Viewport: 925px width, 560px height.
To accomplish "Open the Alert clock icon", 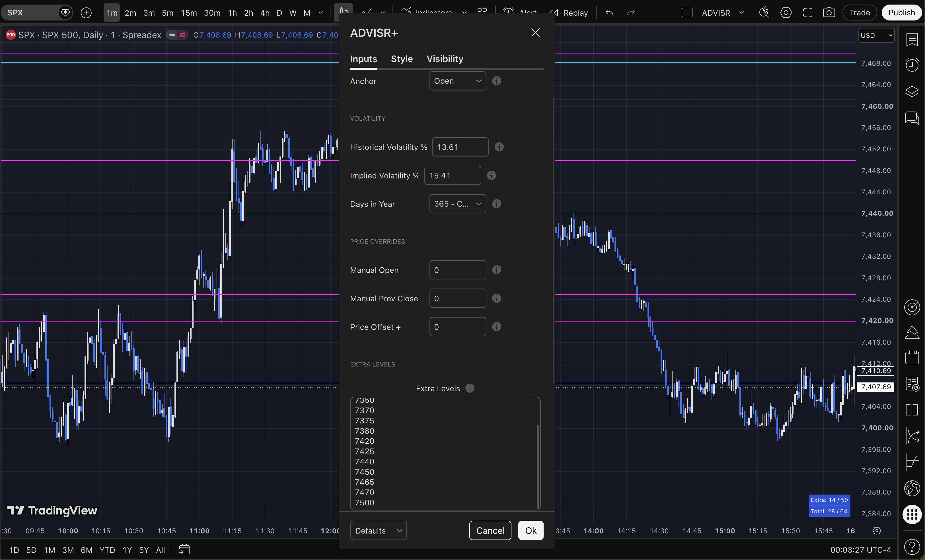I will click(508, 12).
